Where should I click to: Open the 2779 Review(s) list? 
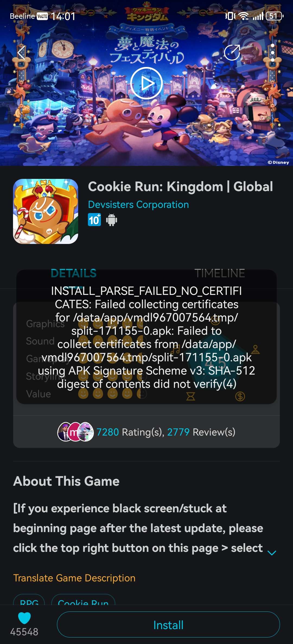[x=201, y=432]
